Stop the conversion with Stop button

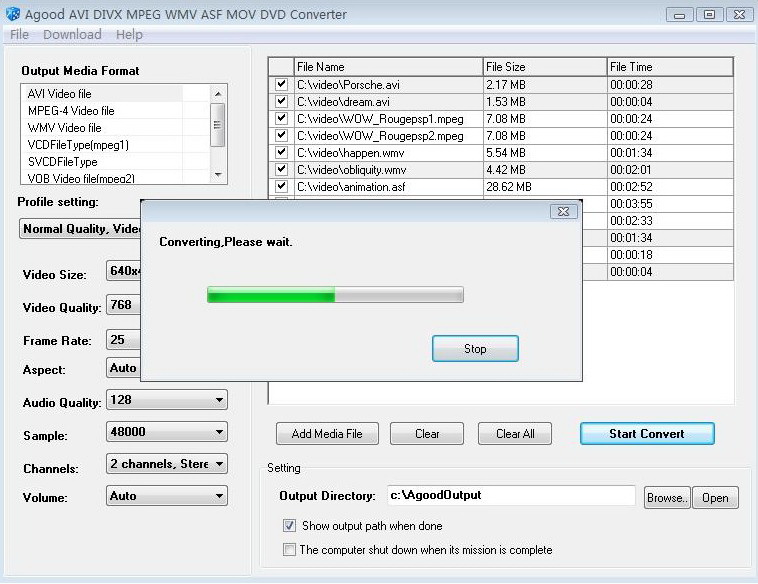tap(475, 349)
